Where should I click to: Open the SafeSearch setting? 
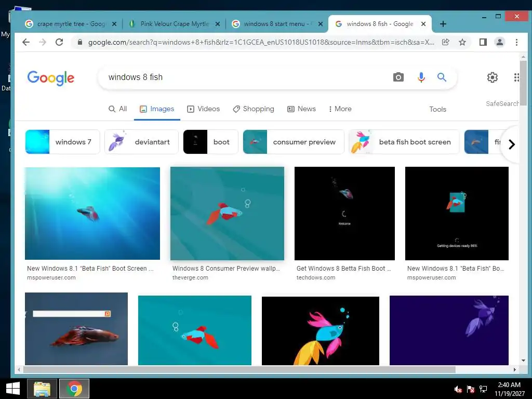[502, 103]
